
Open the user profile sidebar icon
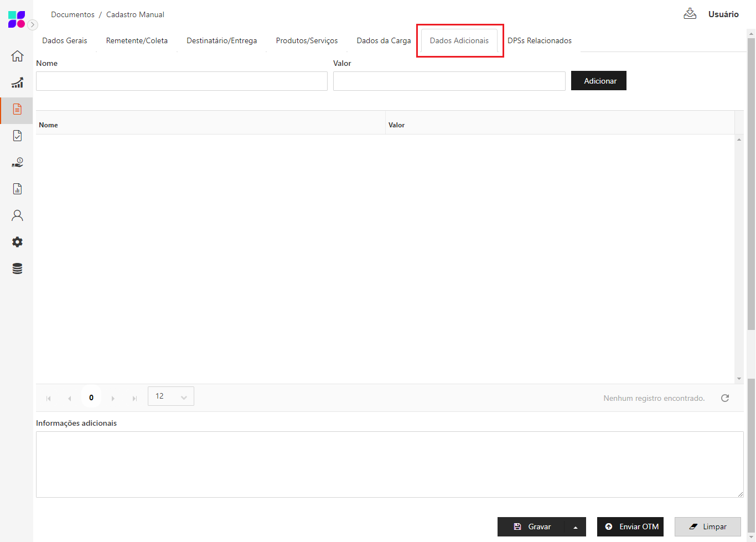click(x=17, y=215)
